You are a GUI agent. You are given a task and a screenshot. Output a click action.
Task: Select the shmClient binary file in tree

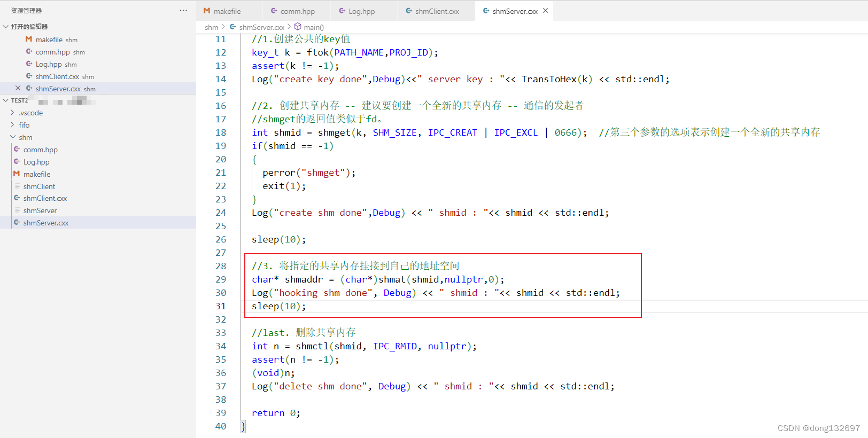click(98, 186)
